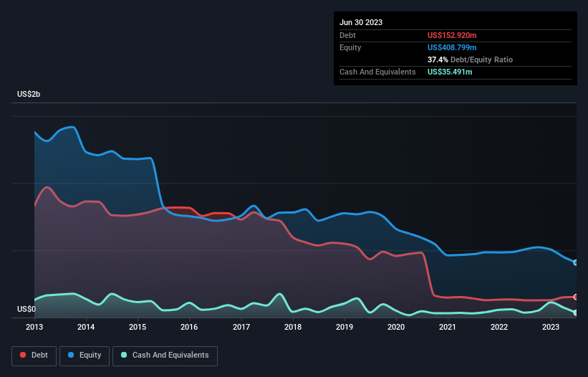Click the tooltip Cash And Equivalents label
Image resolution: width=588 pixels, height=377 pixels.
pos(377,72)
